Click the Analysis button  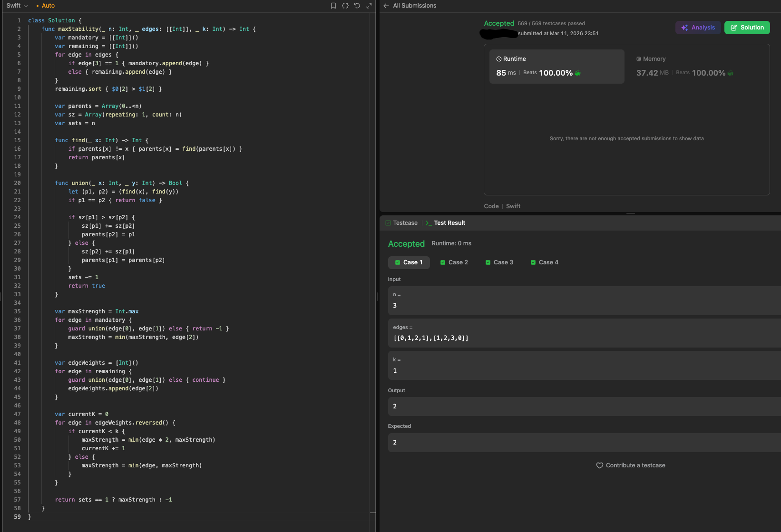click(698, 28)
